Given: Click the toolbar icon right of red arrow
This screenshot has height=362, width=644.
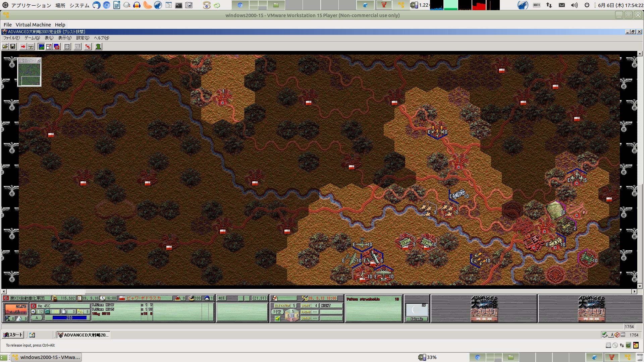Looking at the screenshot, I should (31, 47).
